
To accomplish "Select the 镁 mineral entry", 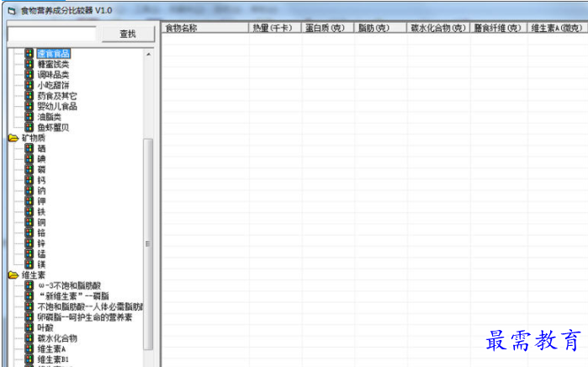I will [41, 264].
